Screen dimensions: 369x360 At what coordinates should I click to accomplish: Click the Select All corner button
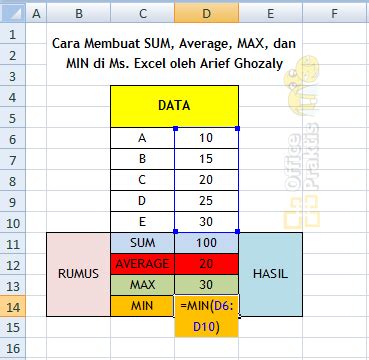(12, 13)
